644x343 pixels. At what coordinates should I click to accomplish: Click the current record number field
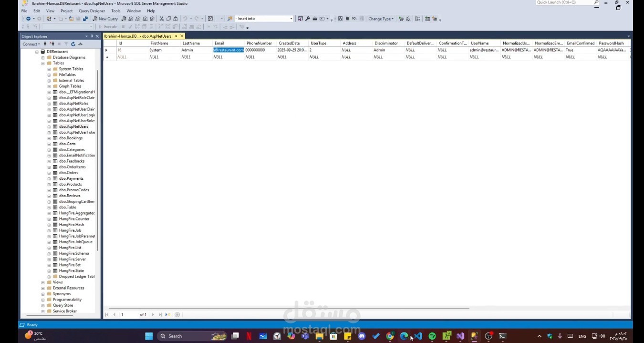128,314
